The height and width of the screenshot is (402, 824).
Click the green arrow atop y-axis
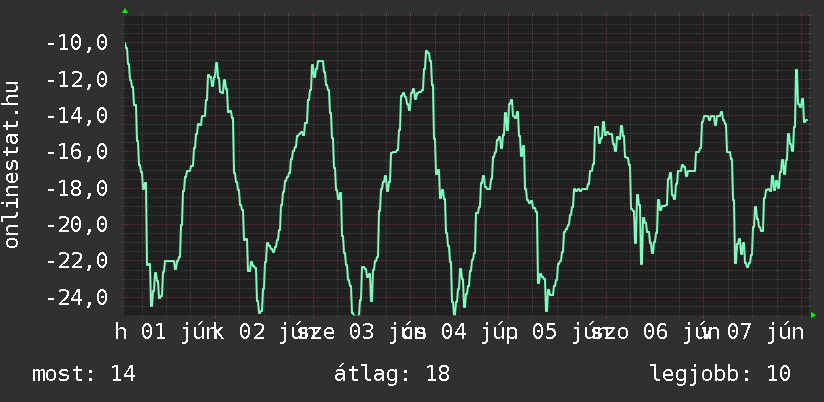tap(125, 11)
